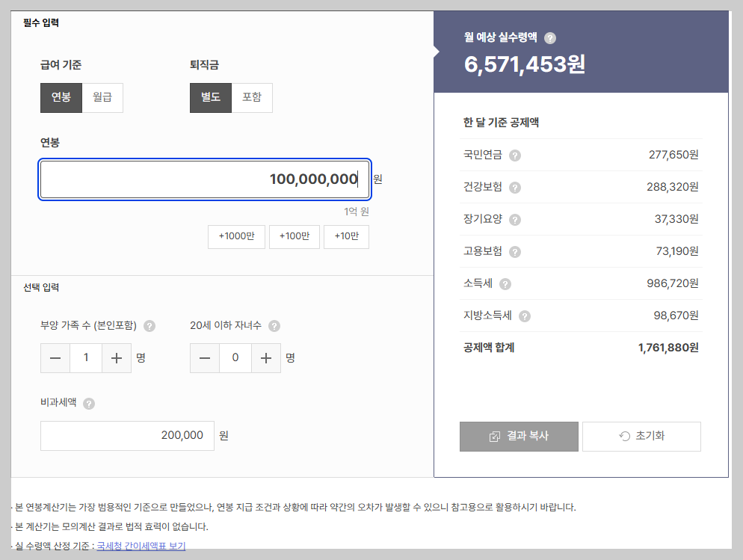Set 퇴직금 option to 포함

[253, 97]
